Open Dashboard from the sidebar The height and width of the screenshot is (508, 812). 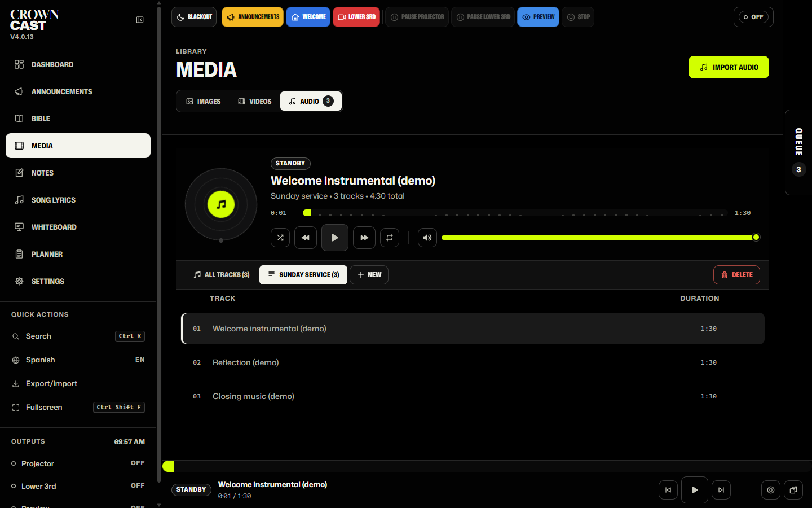click(x=78, y=64)
